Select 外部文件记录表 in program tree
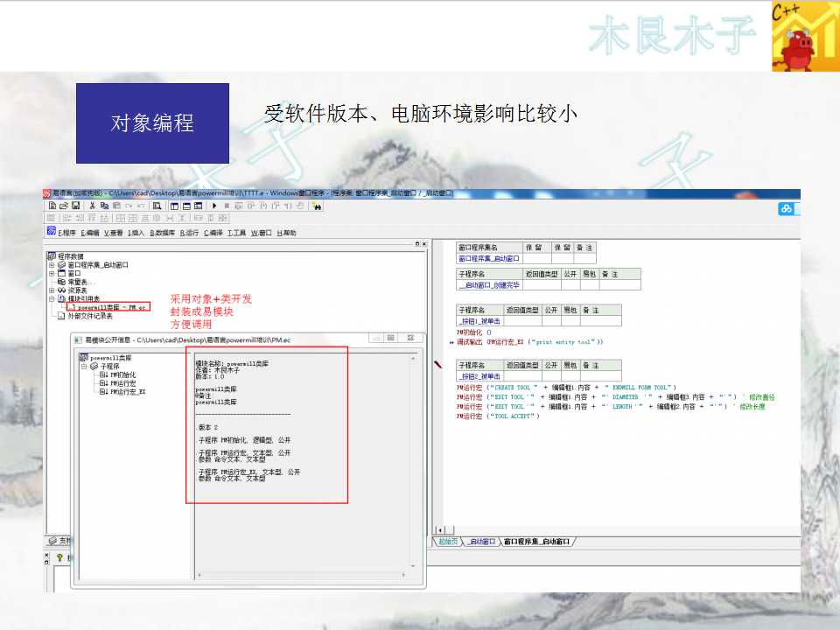This screenshot has height=630, width=840. 90,316
